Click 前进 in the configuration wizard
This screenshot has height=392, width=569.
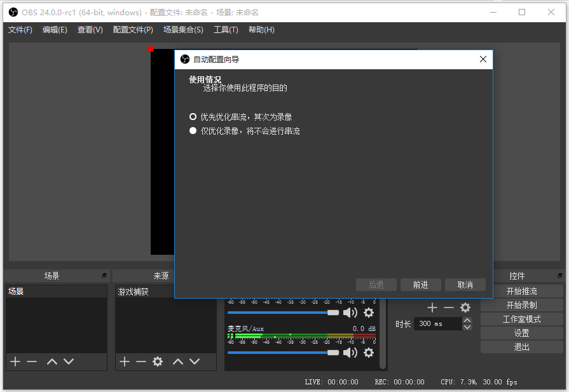(x=420, y=284)
